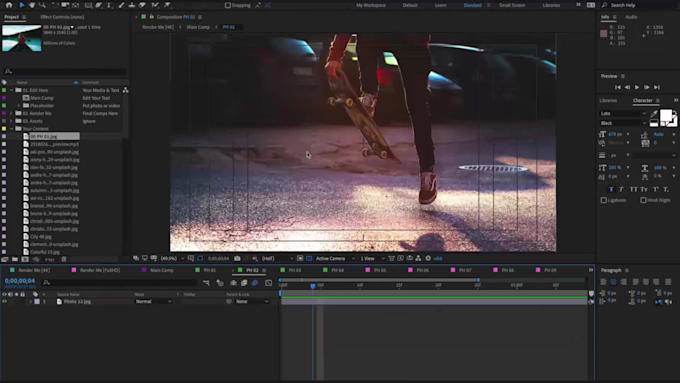680x383 pixels.
Task: Click the timeline current time indicator
Action: pos(313,286)
